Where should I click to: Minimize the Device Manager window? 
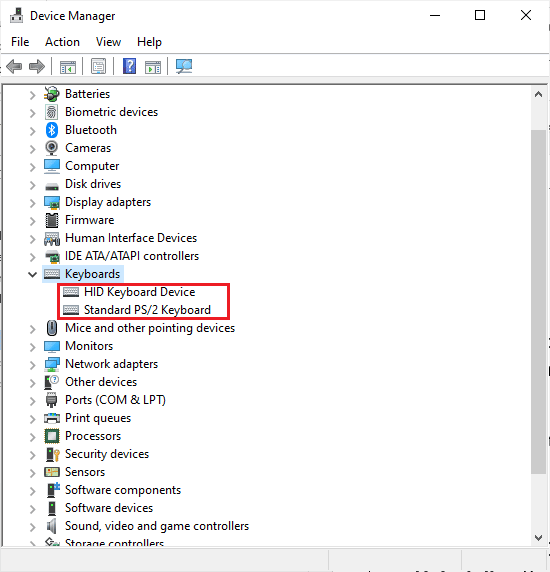pyautogui.click(x=435, y=15)
